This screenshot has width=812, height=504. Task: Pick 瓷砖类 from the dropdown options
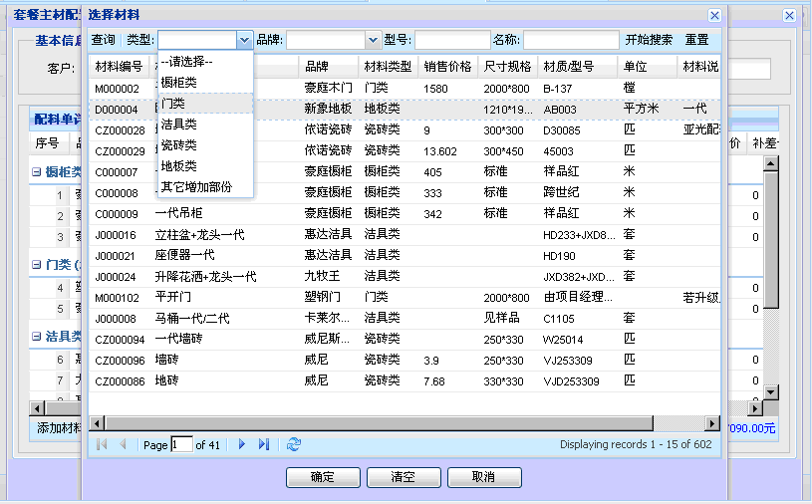(x=179, y=145)
